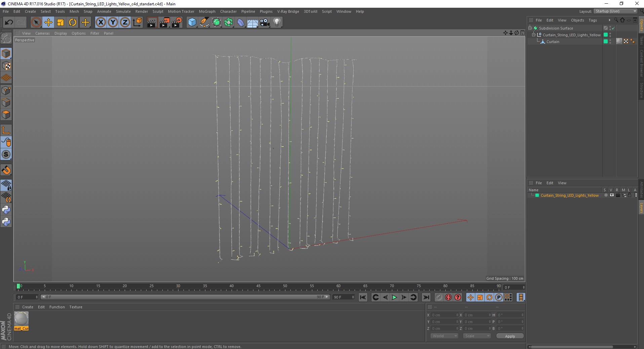This screenshot has width=644, height=349.
Task: Open Layers side tab
Action: point(641,207)
